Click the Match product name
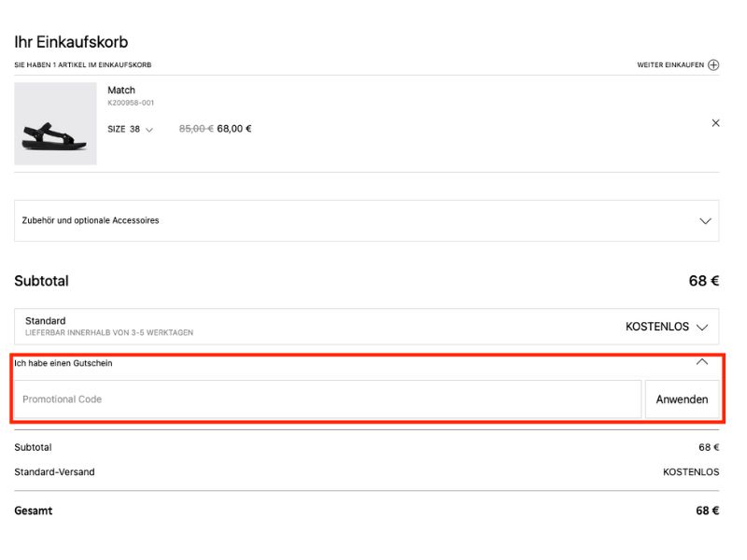747x560 pixels. tap(121, 91)
